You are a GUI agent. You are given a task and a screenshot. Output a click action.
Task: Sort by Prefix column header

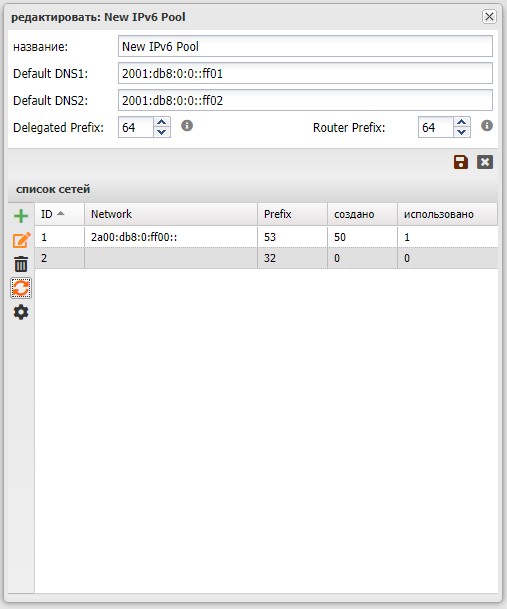pyautogui.click(x=293, y=214)
